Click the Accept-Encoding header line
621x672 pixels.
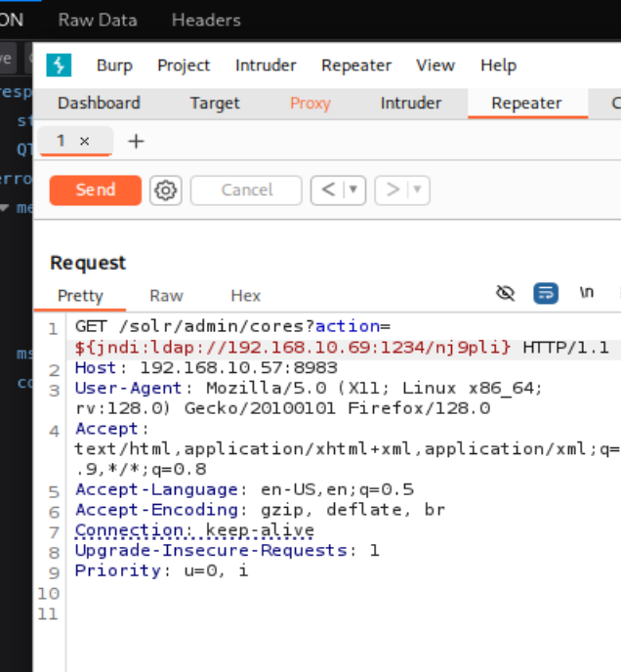tap(260, 510)
